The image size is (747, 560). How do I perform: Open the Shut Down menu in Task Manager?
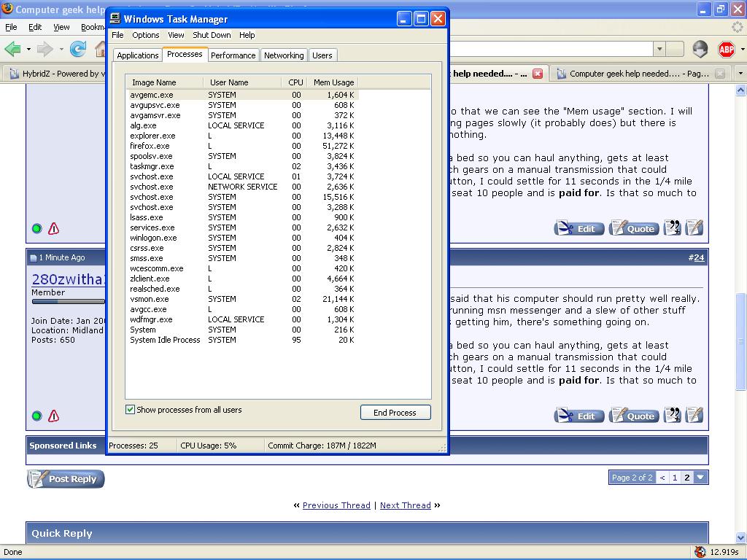click(212, 35)
